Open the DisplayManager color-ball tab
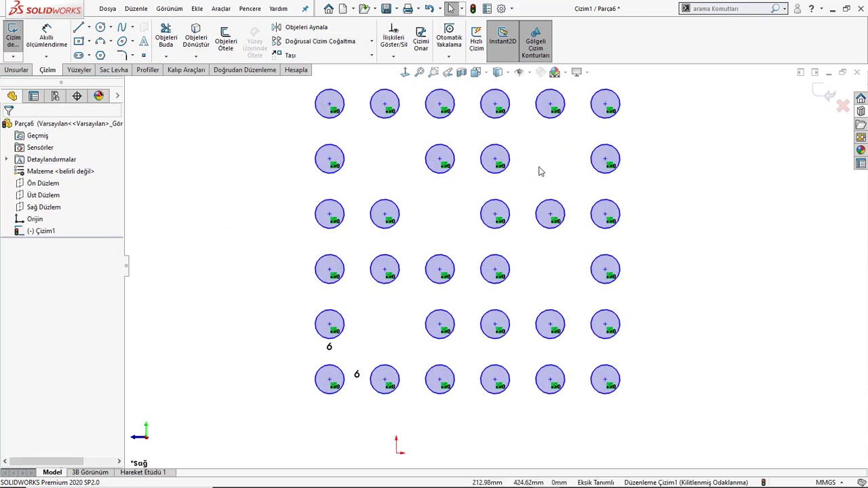 (x=98, y=96)
